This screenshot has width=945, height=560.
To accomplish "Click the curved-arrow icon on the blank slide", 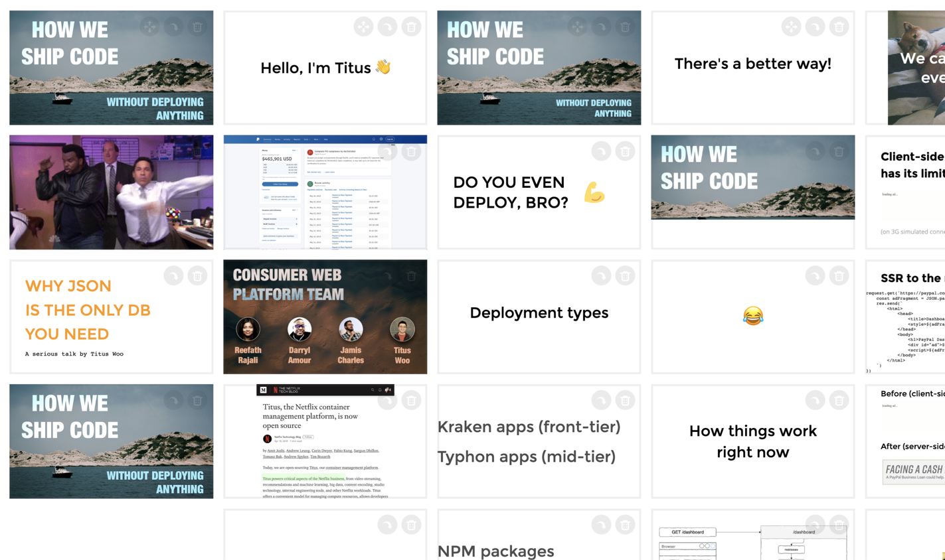I will (387, 525).
